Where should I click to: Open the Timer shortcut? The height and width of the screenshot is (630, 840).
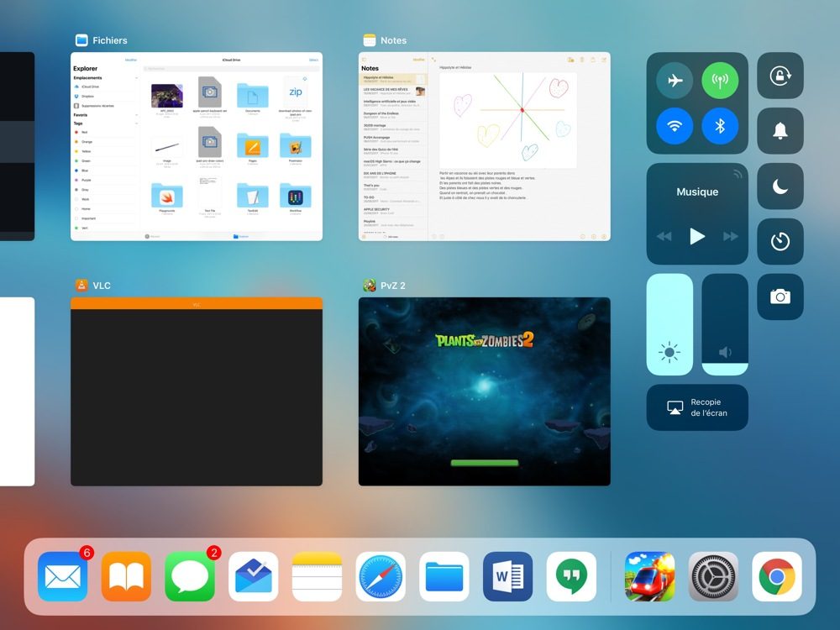(x=780, y=242)
